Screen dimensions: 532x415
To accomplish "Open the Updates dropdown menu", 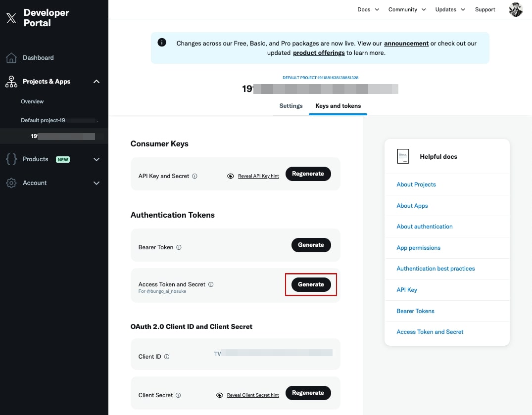I will [450, 9].
